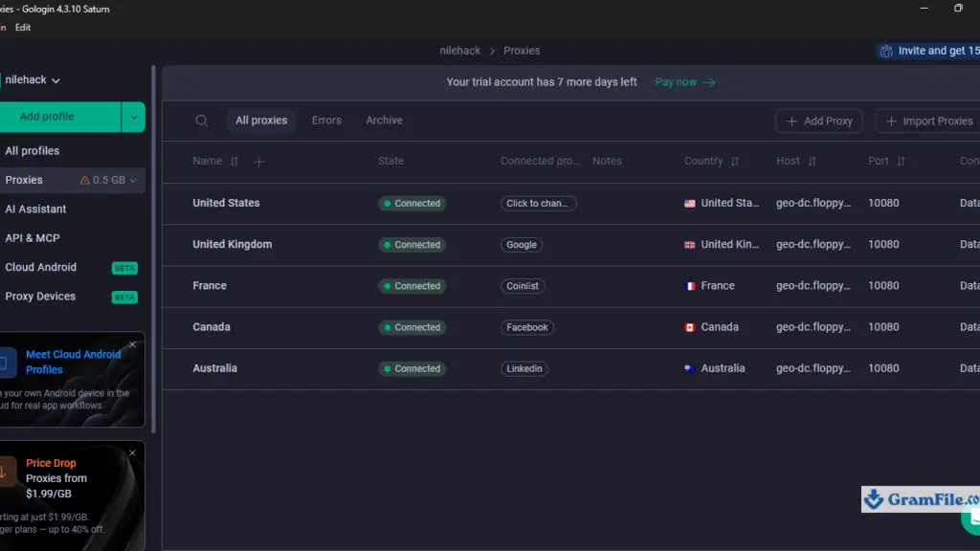This screenshot has height=551, width=980.
Task: Click the Pay now link
Action: coord(675,82)
